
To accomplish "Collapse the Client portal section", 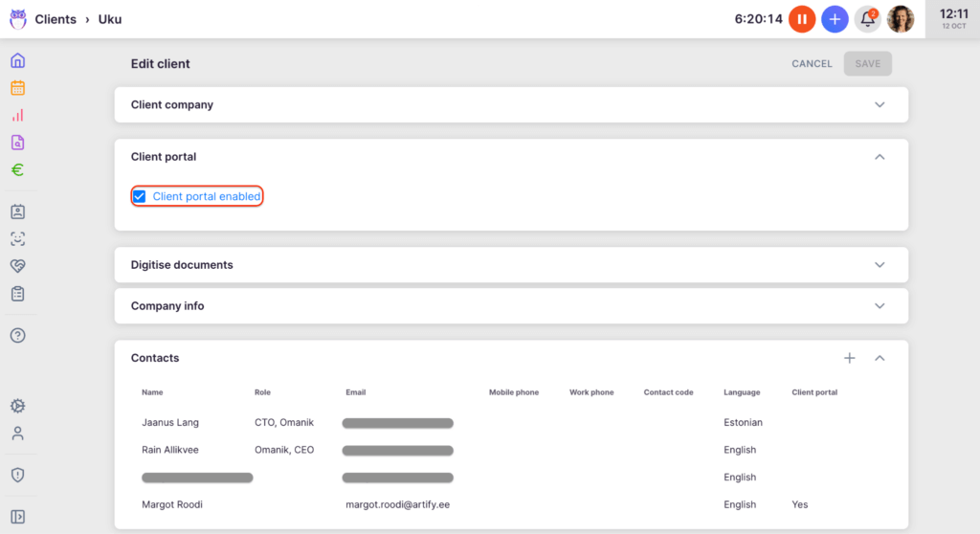I will pyautogui.click(x=880, y=157).
